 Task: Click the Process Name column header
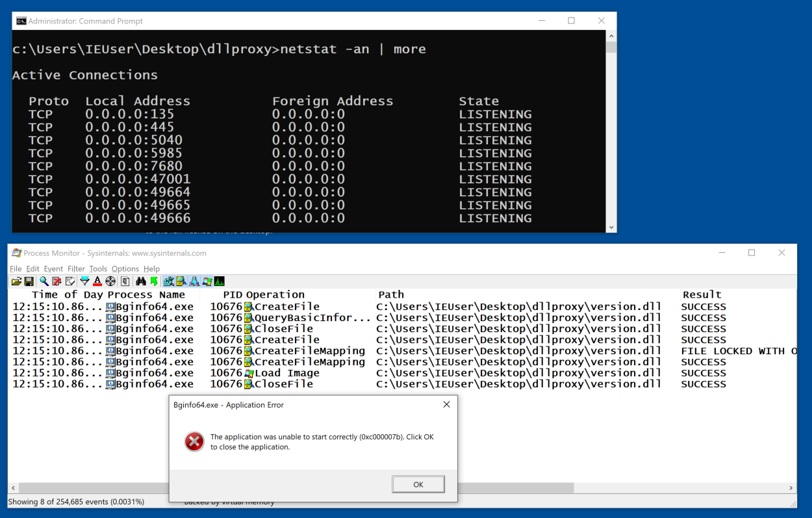[x=146, y=294]
